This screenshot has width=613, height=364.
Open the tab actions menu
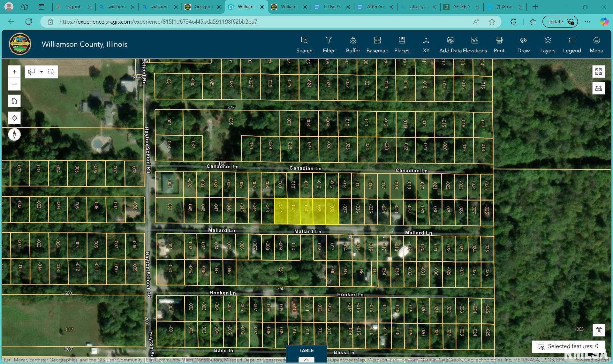point(42,7)
